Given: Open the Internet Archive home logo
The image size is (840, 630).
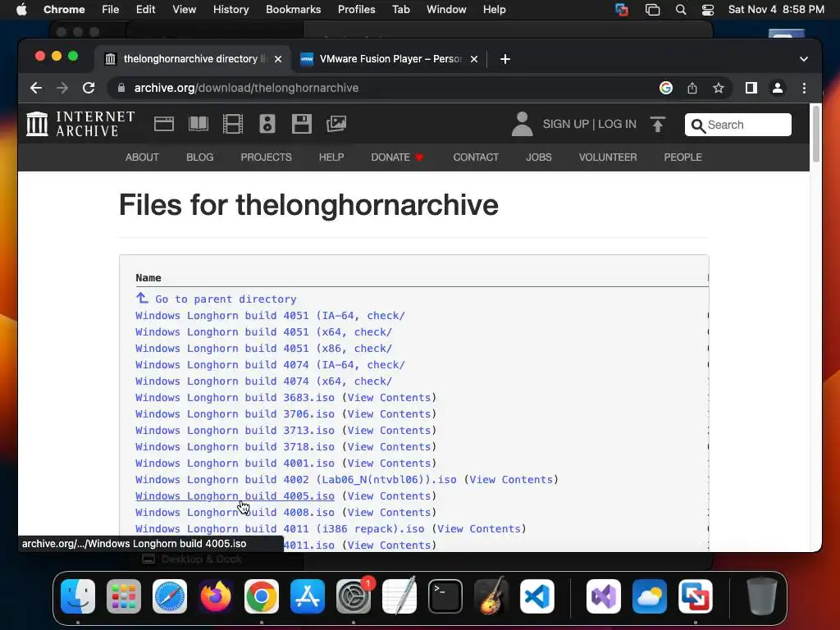Looking at the screenshot, I should [80, 124].
